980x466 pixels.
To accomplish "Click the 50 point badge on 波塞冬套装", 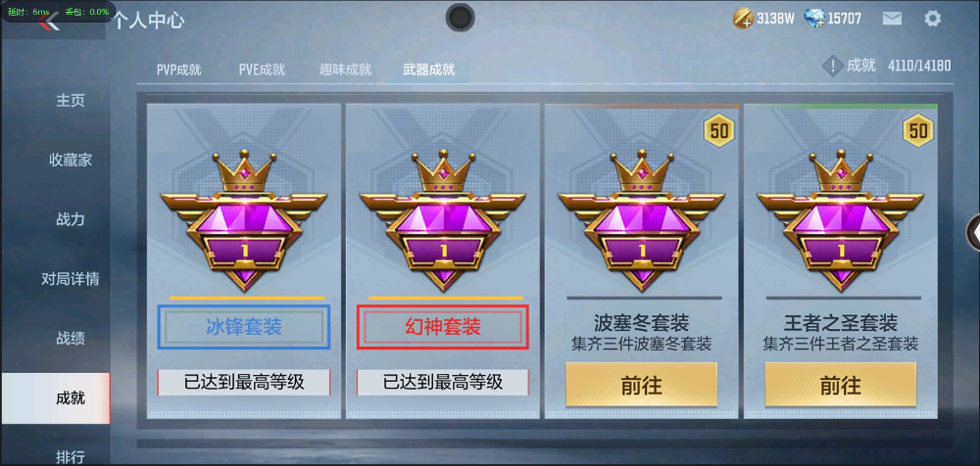I will coord(719,130).
